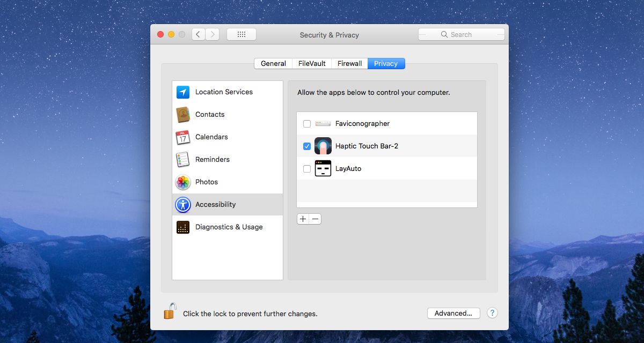
Task: Add an app with the plus button
Action: click(x=303, y=219)
